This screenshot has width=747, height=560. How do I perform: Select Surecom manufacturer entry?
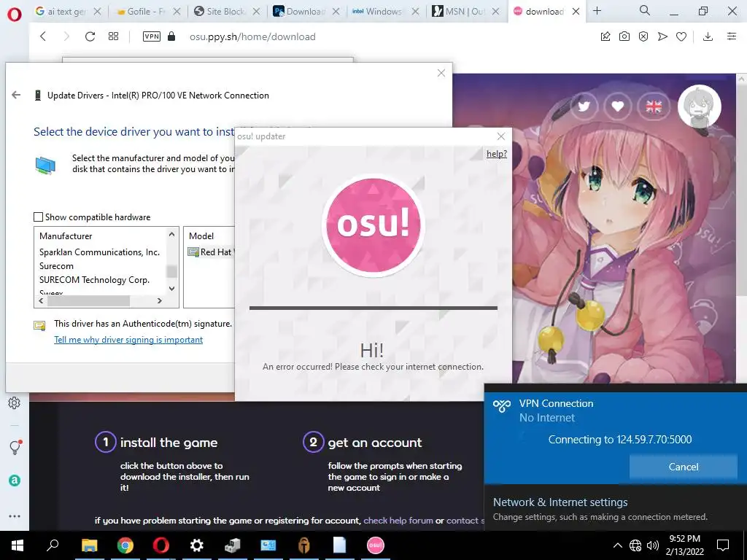click(56, 265)
